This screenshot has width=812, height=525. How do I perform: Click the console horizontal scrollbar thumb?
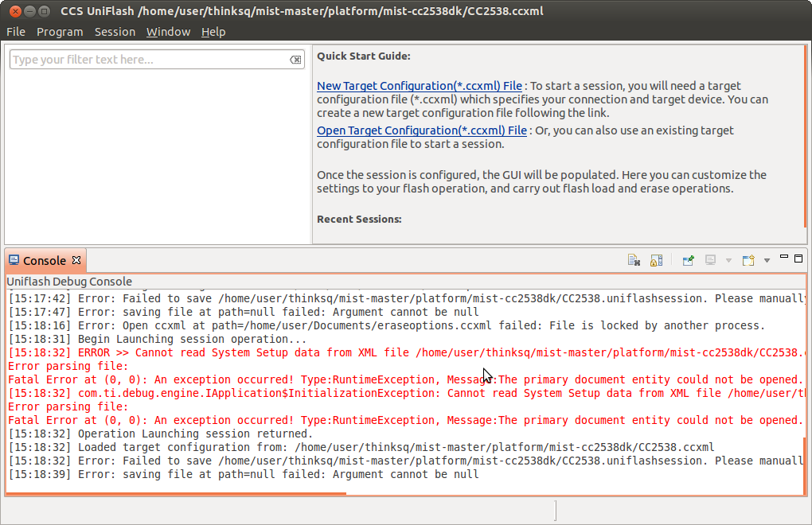click(x=176, y=493)
